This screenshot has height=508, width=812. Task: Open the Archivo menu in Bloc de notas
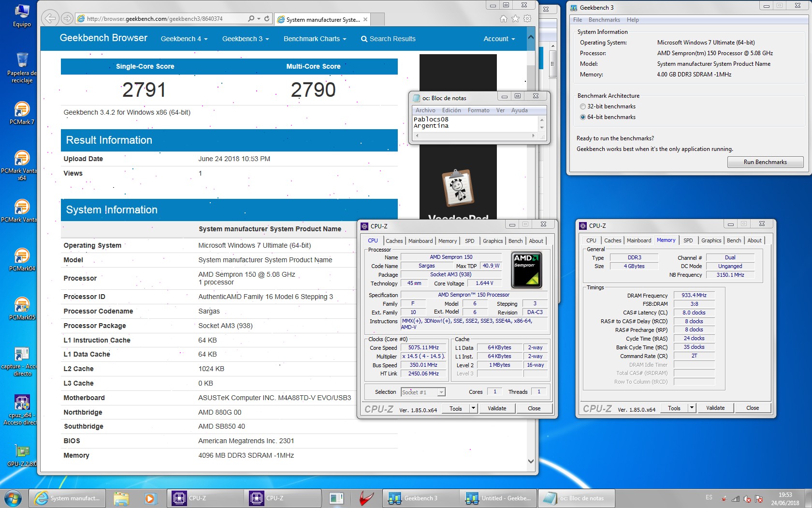pos(425,110)
